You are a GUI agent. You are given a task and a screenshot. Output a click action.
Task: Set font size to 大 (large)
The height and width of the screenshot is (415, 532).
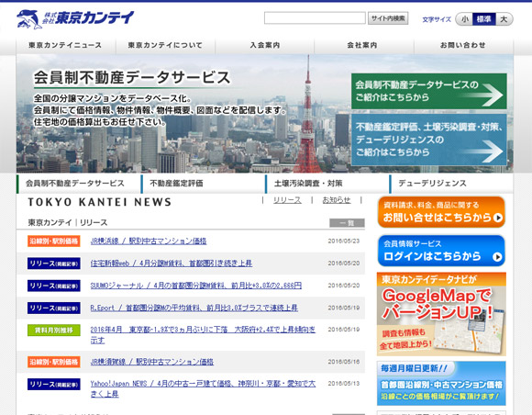click(x=504, y=19)
